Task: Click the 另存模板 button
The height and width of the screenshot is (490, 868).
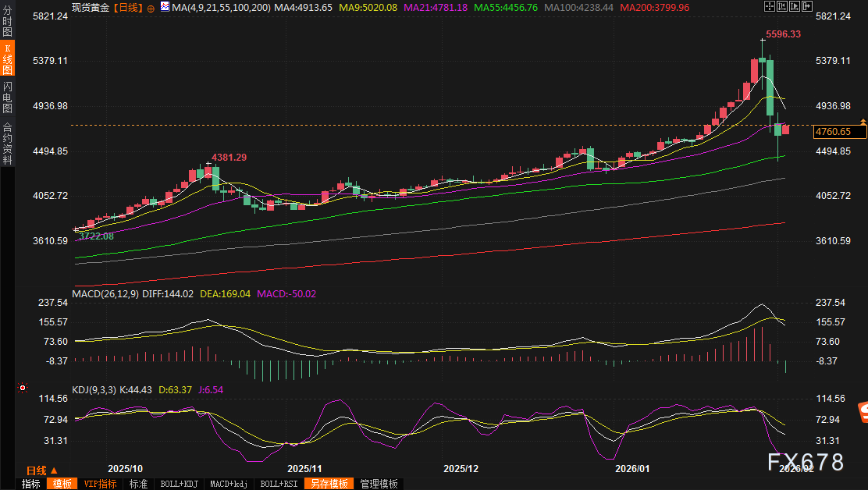Action: pyautogui.click(x=329, y=484)
